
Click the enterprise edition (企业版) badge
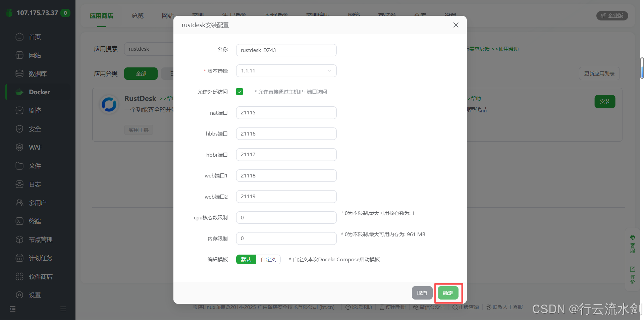[612, 16]
